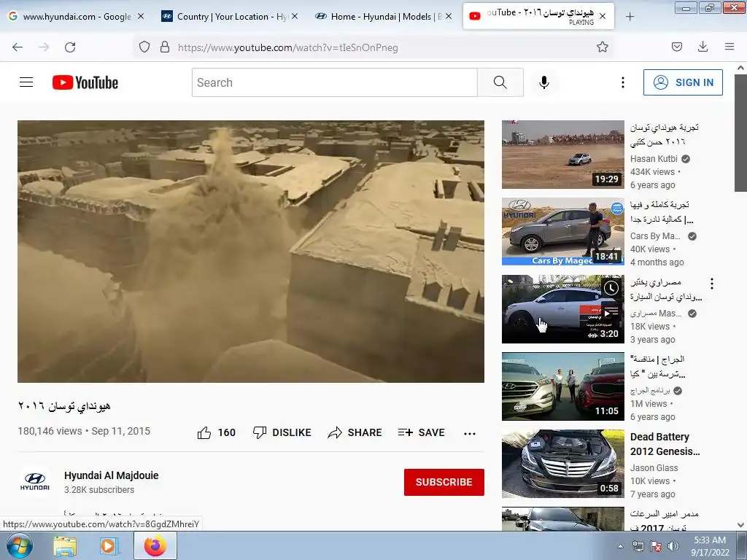Close the Country Your Location tab

click(295, 16)
